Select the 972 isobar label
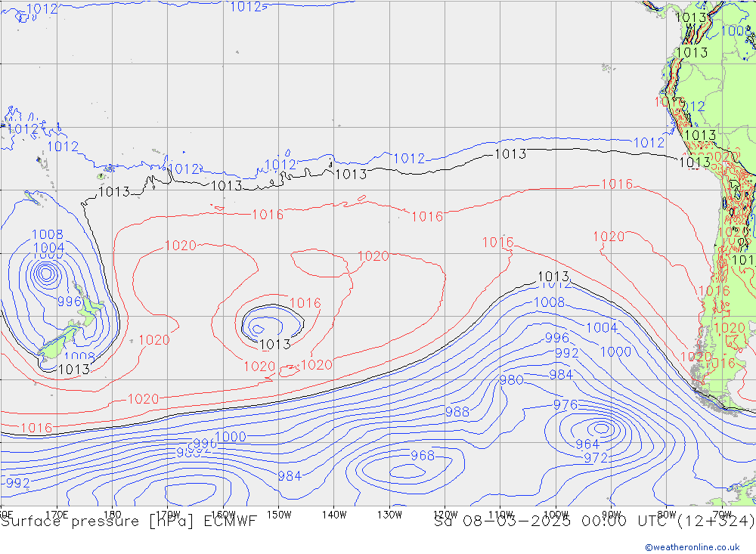756x554 pixels. pyautogui.click(x=596, y=457)
